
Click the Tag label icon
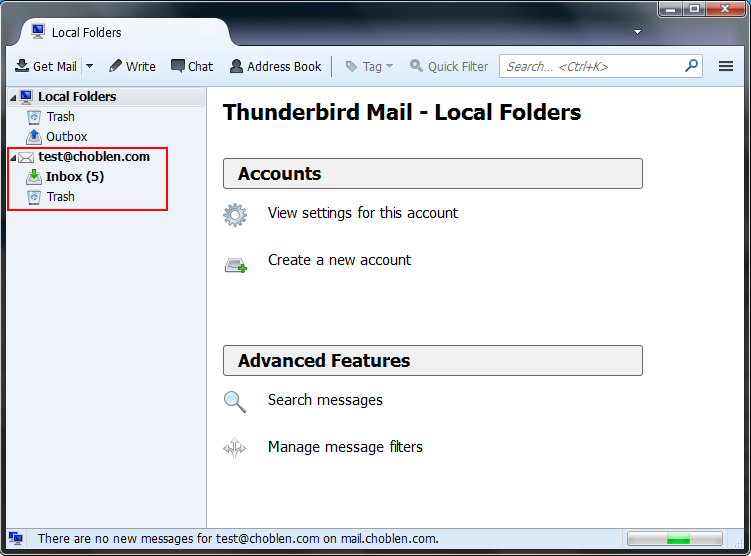[x=352, y=67]
